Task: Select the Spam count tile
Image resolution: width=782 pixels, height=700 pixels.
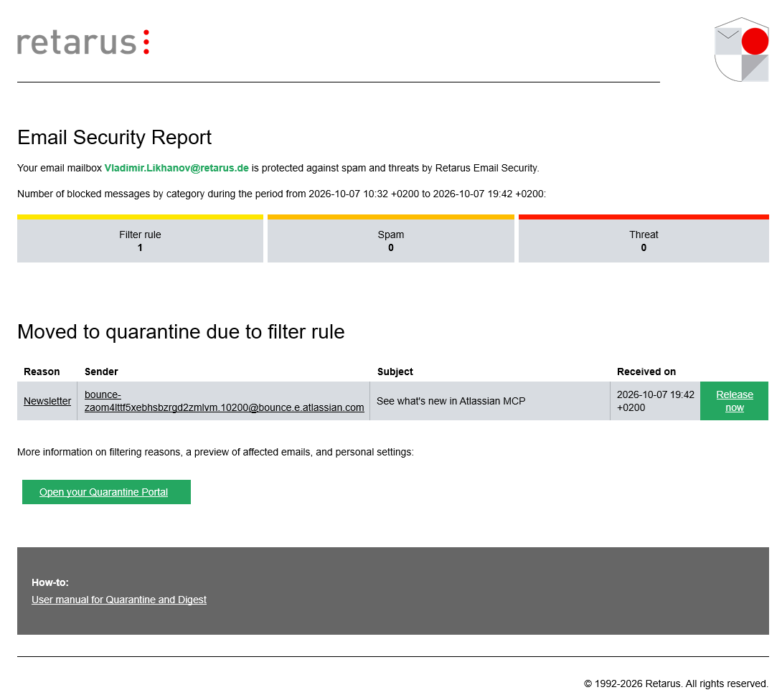Action: pos(391,239)
